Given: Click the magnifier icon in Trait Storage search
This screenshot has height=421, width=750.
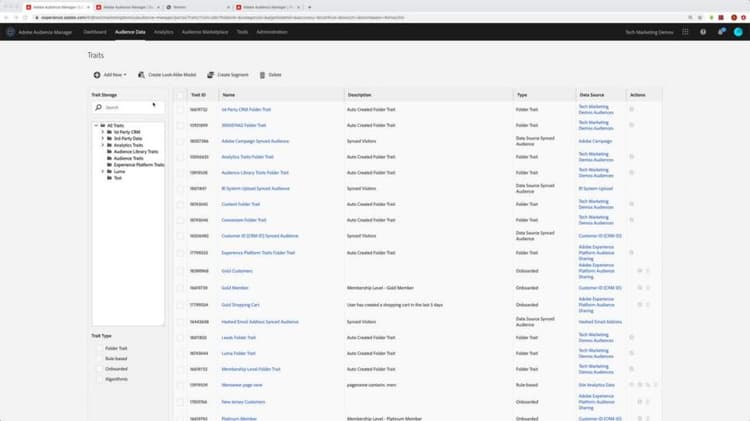Looking at the screenshot, I should 99,108.
